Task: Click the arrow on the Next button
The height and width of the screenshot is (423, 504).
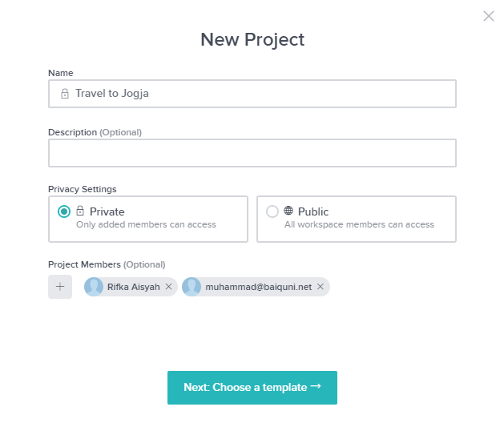Action: point(316,387)
